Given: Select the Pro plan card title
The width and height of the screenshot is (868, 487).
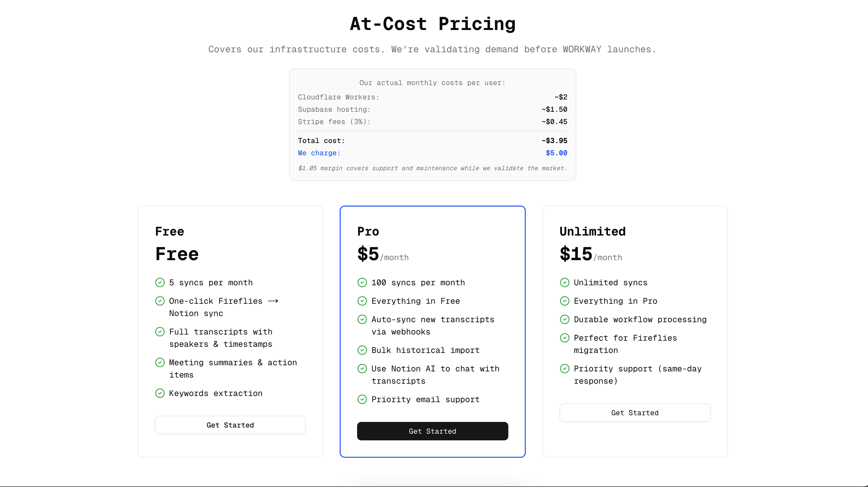Looking at the screenshot, I should click(368, 231).
